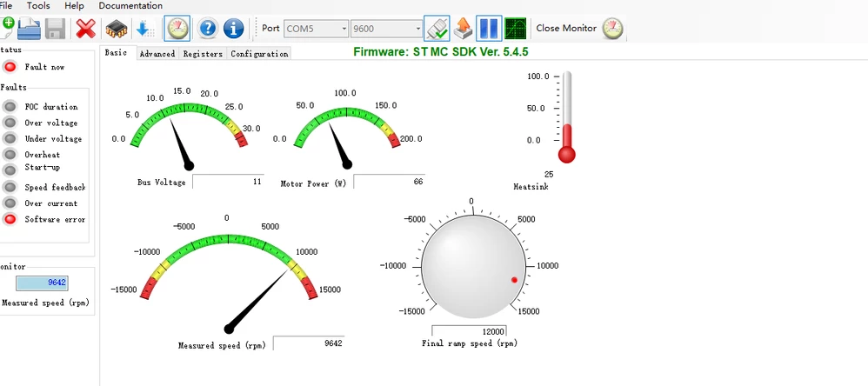Click the open folder toolbar icon

pyautogui.click(x=29, y=28)
